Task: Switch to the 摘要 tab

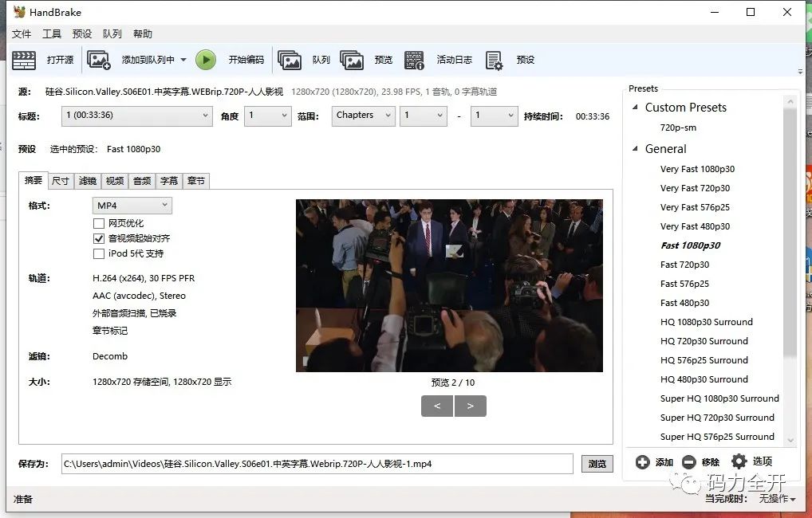Action: [34, 180]
